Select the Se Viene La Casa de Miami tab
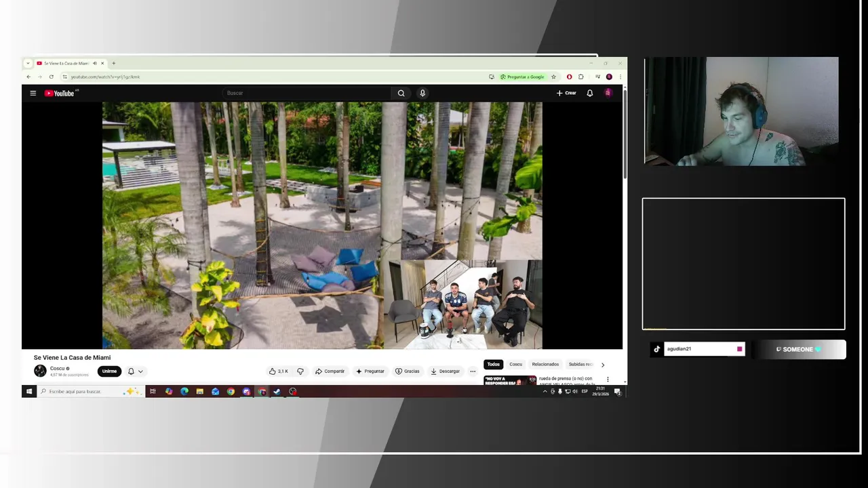This screenshot has width=868, height=488. coord(66,63)
